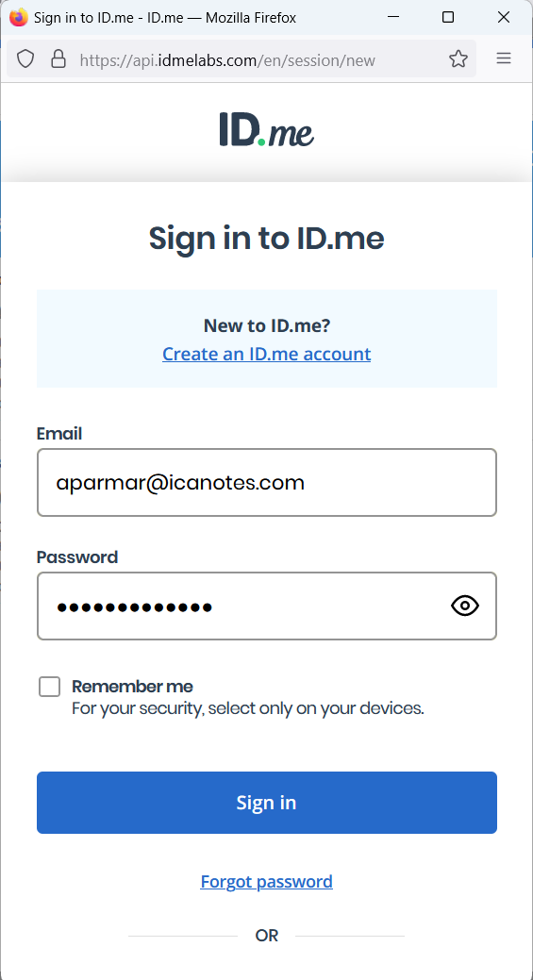The height and width of the screenshot is (980, 533).
Task: Click the Forgot password link
Action: [266, 881]
